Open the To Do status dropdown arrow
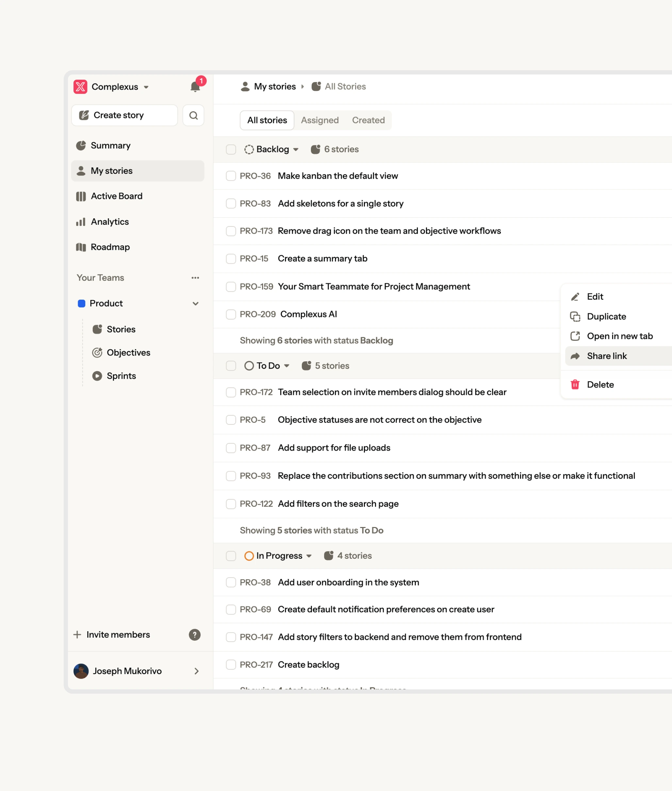 (287, 366)
